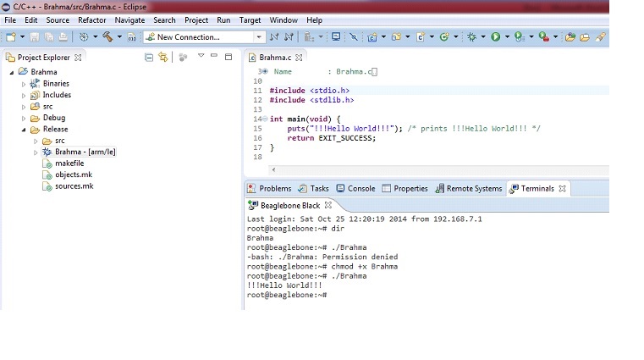
Task: Open the dropdown arrow beside Build hammer
Action: 119,37
